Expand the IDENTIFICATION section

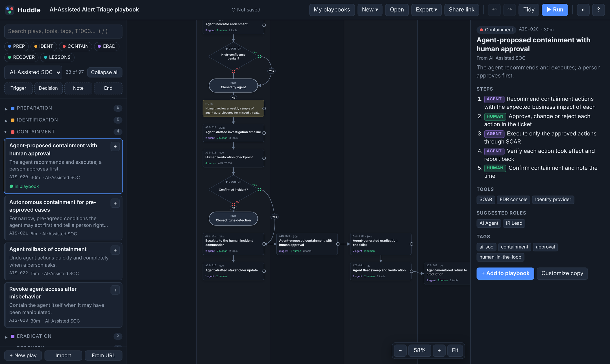pos(63,120)
